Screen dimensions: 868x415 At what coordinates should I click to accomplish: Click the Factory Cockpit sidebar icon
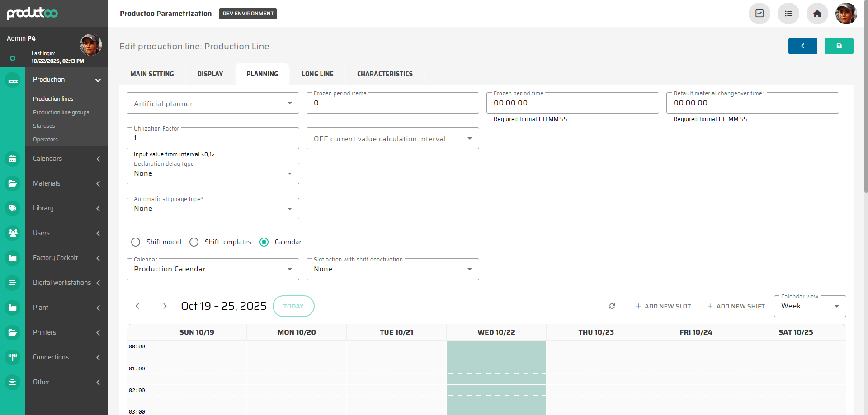click(x=13, y=258)
